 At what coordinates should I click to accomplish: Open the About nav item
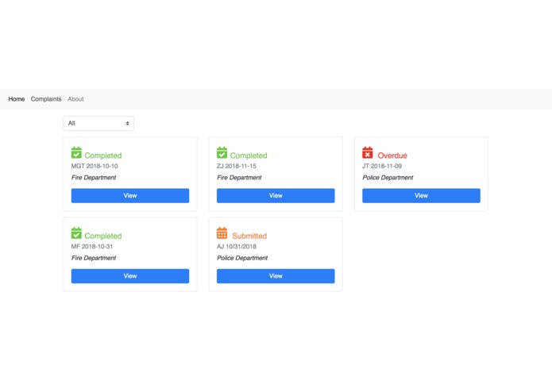(75, 99)
